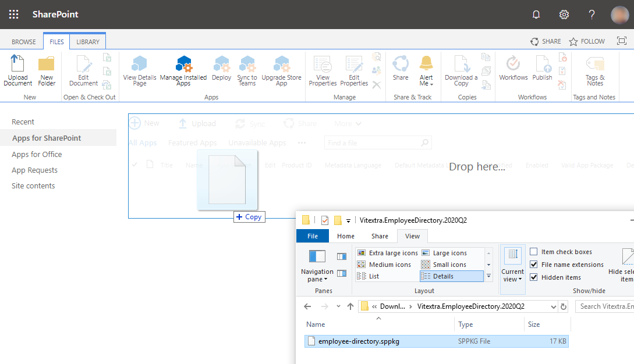Screen dimensions: 634x364
Task: Click the focus on content icon
Action: 621,41
